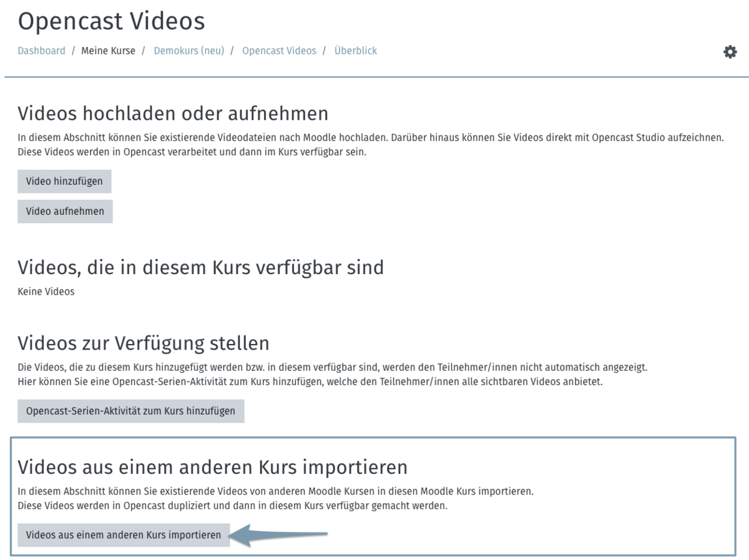Screen dimensions: 749x560
Task: Add Opencast-Serien-Aktivität zum Kurs hinzufügen
Action: (x=130, y=411)
